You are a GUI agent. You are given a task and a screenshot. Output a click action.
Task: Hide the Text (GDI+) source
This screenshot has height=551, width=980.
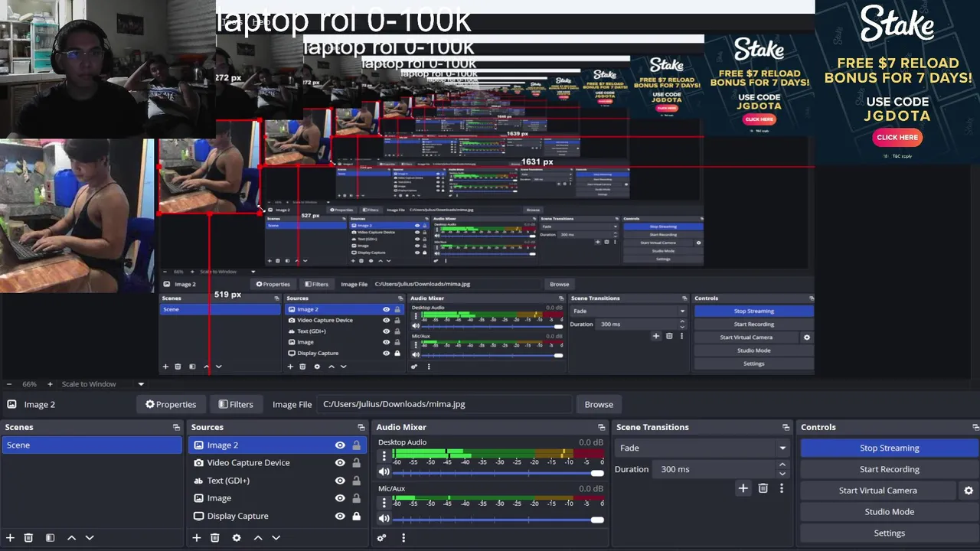tap(340, 481)
